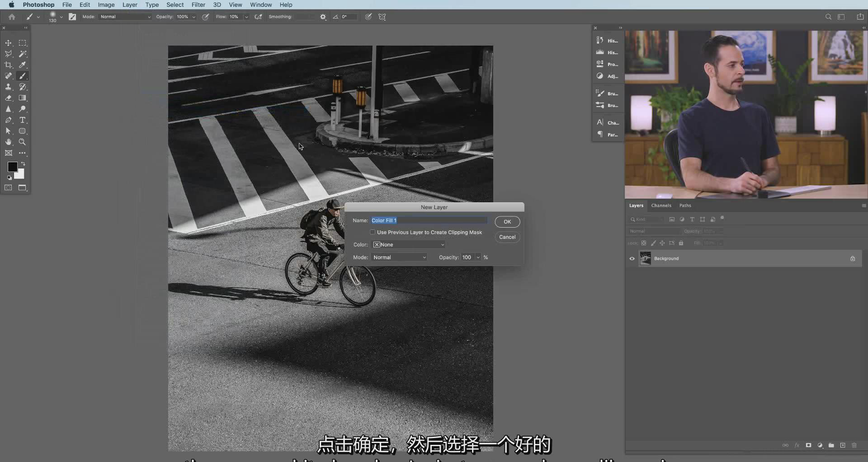Select the Pen tool
The width and height of the screenshot is (868, 462).
[x=8, y=120]
